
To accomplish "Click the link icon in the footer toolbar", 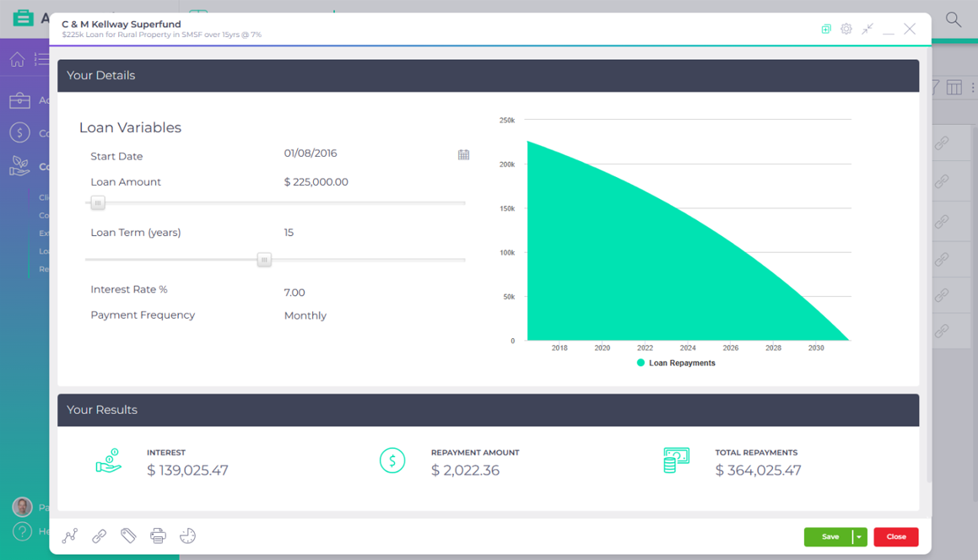I will pyautogui.click(x=99, y=536).
